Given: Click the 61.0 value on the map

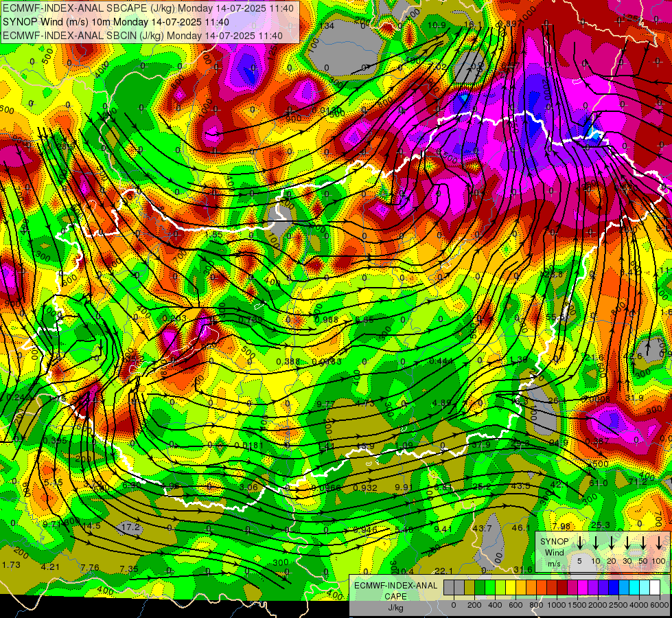Looking at the screenshot, I should (x=599, y=483).
